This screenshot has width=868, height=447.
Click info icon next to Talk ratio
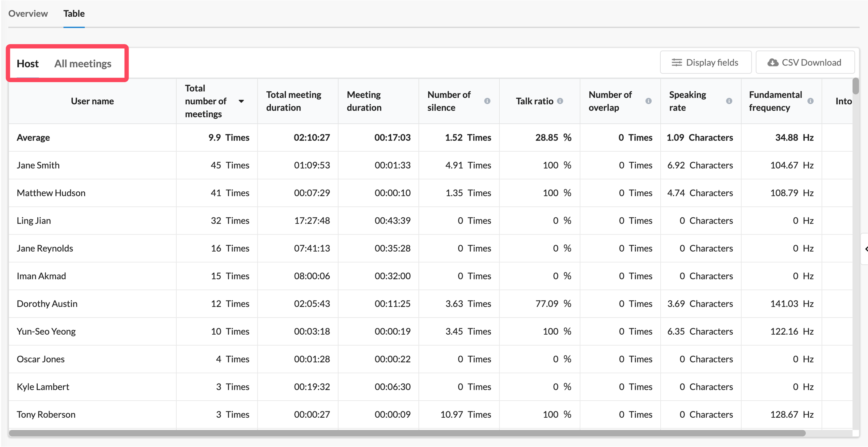pyautogui.click(x=560, y=101)
